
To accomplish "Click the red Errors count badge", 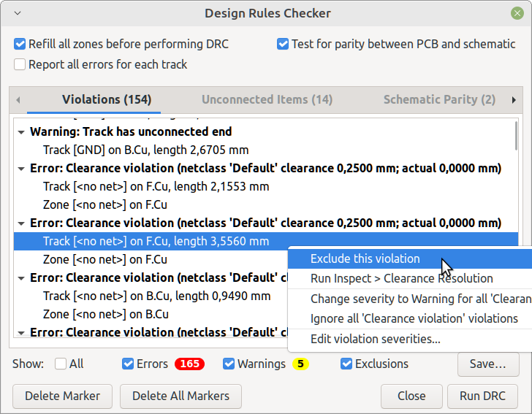I will pos(190,364).
